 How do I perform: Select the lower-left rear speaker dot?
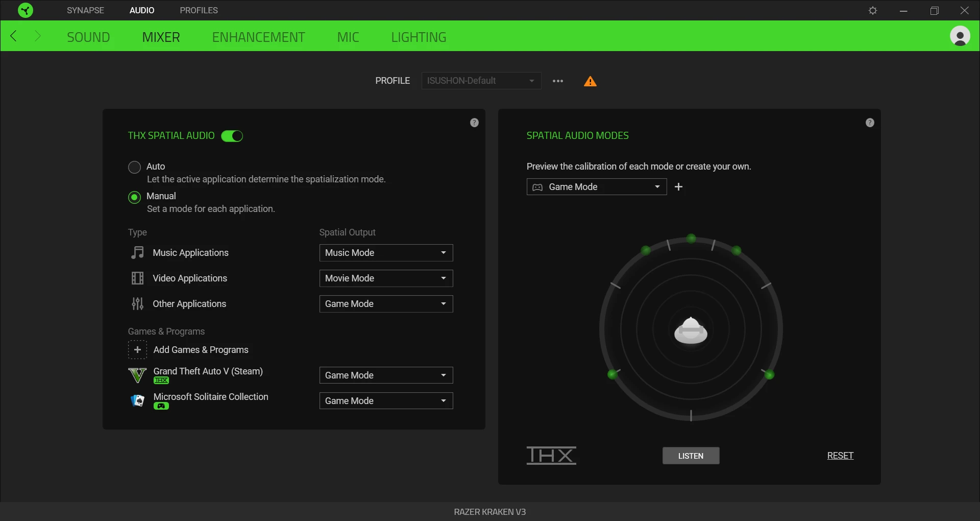click(612, 375)
